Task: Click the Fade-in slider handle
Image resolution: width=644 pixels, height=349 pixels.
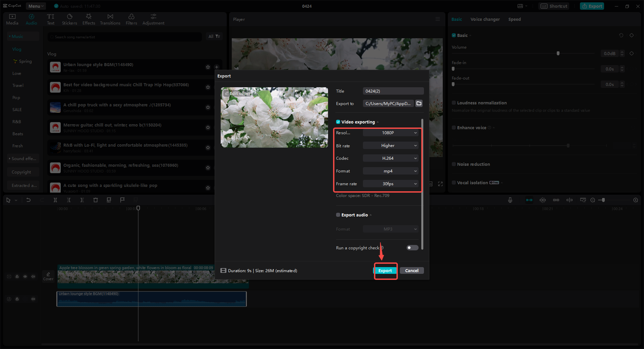Action: point(453,69)
